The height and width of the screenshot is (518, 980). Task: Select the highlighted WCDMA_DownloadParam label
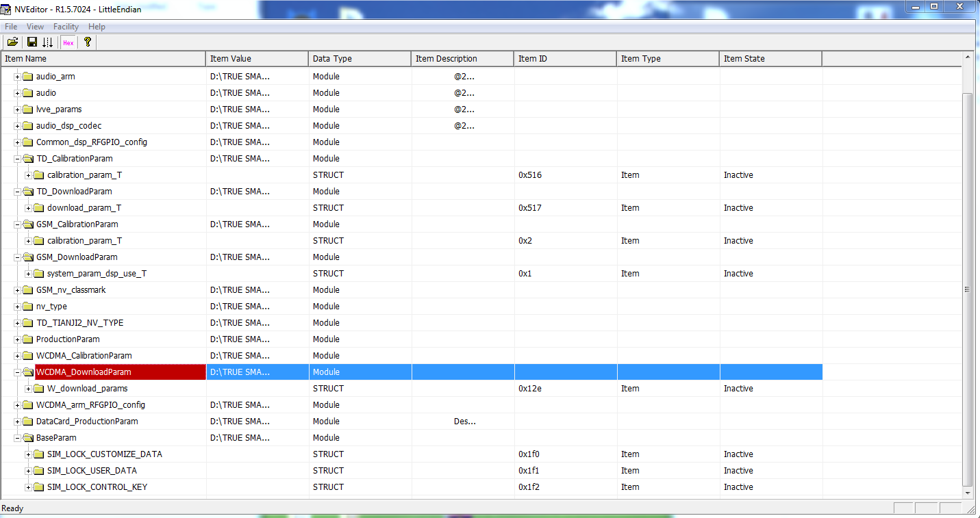click(84, 372)
